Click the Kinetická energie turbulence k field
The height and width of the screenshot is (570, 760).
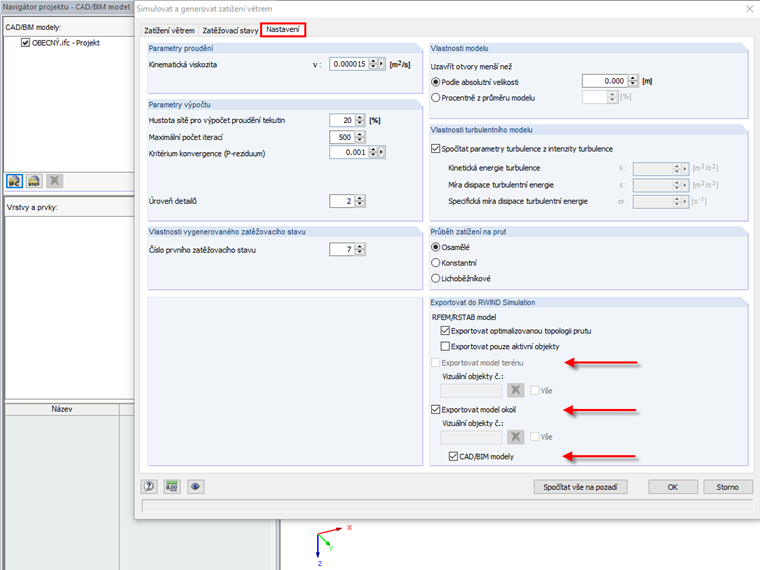tap(652, 169)
